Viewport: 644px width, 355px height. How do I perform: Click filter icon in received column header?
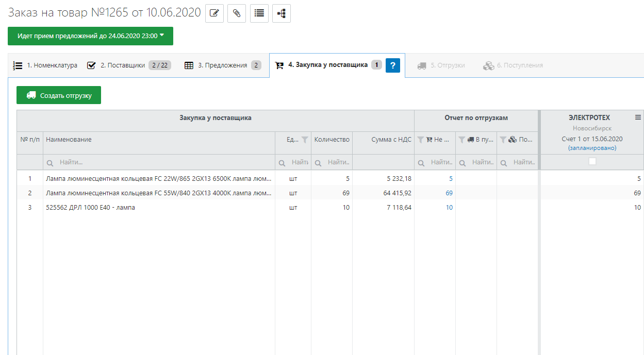click(503, 140)
